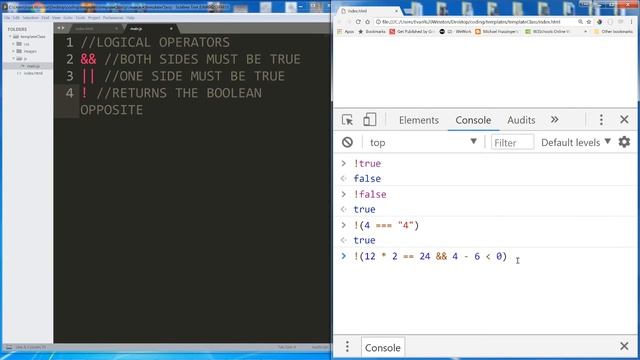This screenshot has height=360, width=640.
Task: Click the !false console entry
Action: 370,194
